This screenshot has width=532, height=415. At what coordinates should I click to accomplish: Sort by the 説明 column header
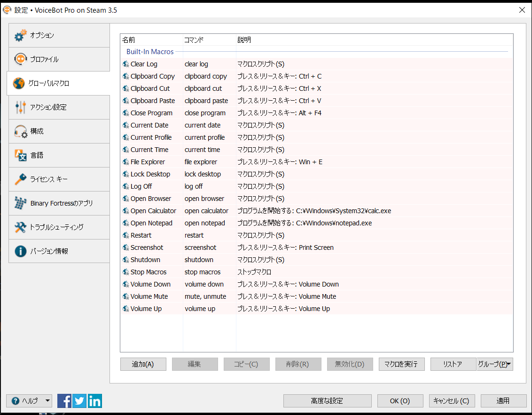pos(374,40)
